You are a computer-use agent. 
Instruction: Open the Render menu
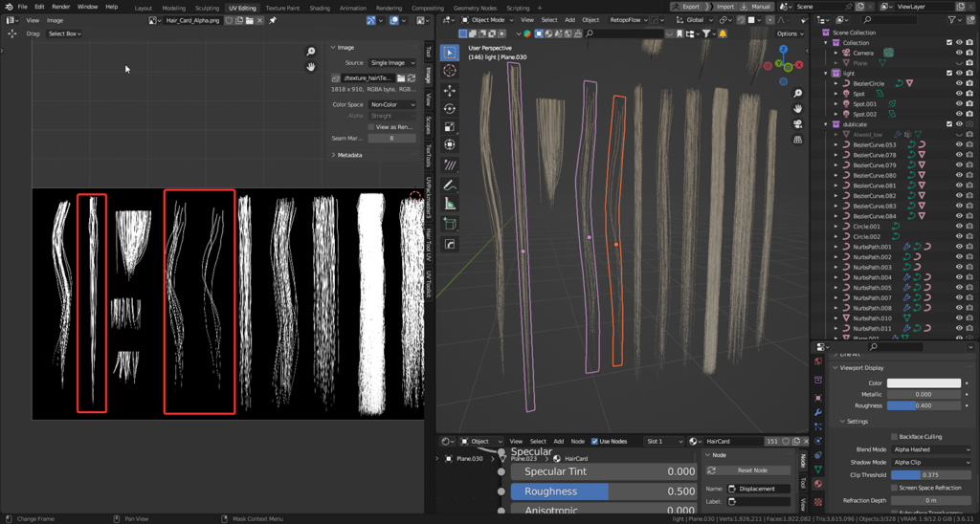point(60,7)
